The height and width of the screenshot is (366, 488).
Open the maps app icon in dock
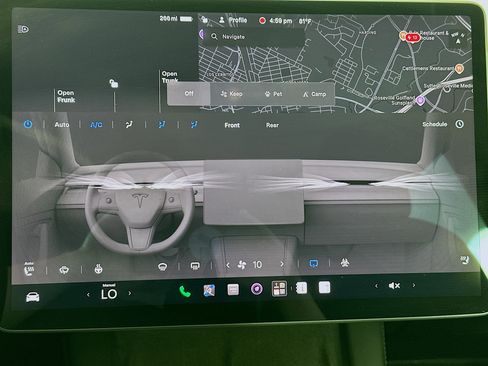click(209, 290)
